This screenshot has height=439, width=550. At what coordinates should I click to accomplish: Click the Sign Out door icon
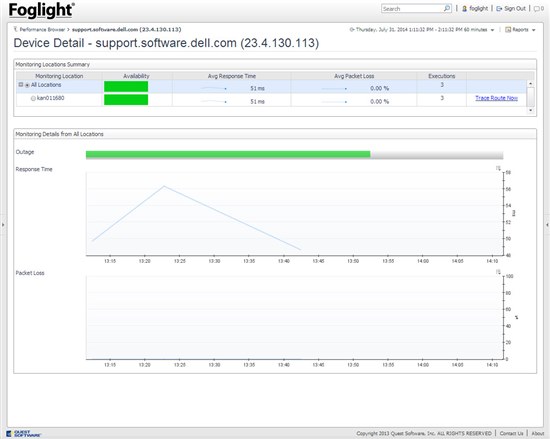tap(499, 8)
